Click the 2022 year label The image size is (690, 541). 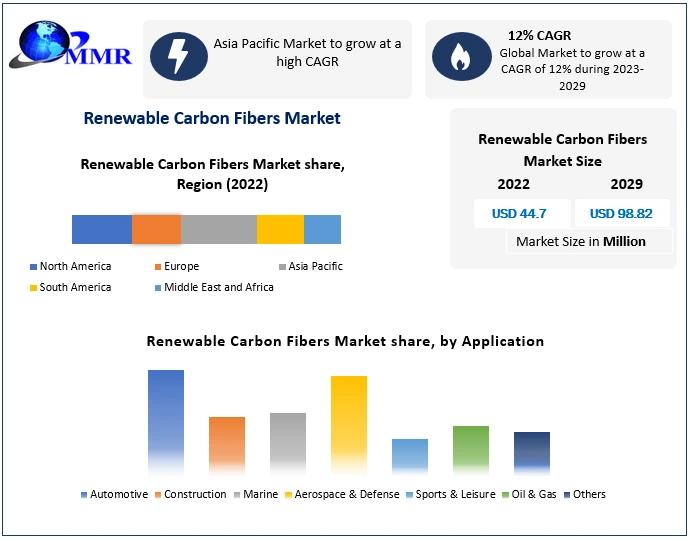coord(514,184)
